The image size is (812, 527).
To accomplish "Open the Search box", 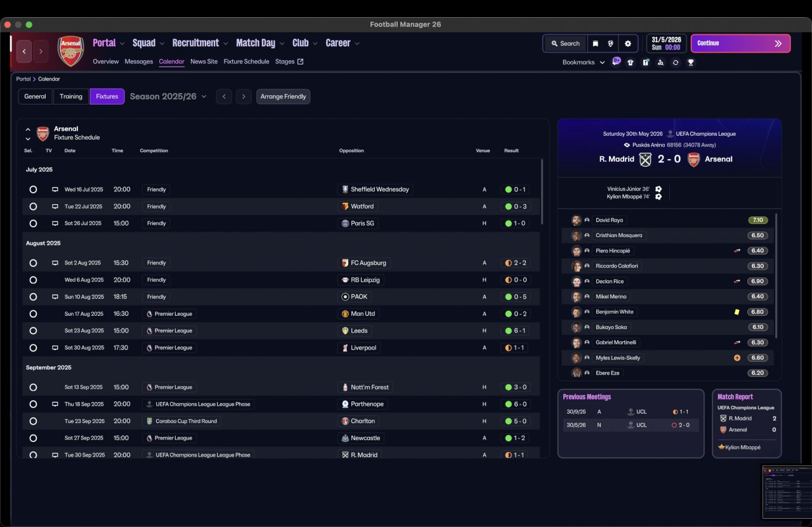I will tap(565, 44).
